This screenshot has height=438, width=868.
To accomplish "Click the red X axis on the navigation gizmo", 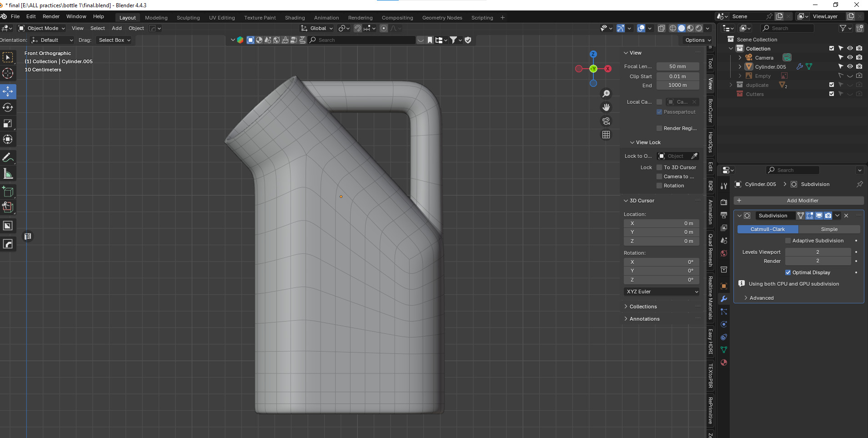I will click(608, 69).
